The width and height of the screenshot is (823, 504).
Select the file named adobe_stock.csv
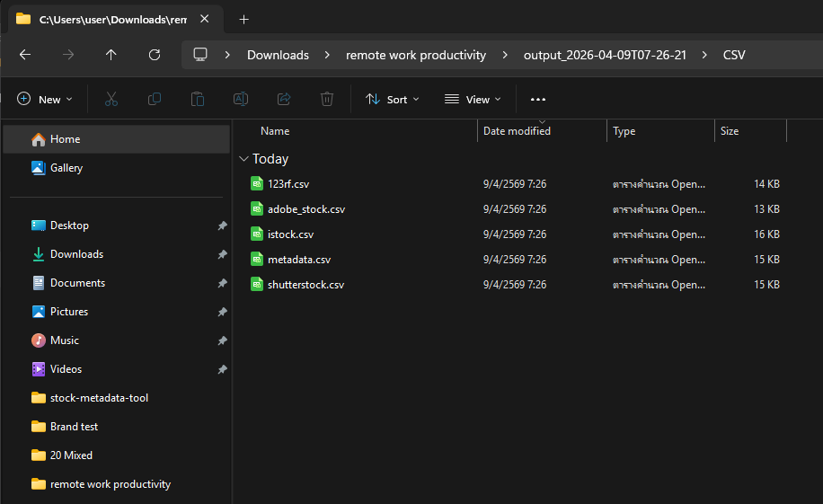click(306, 209)
